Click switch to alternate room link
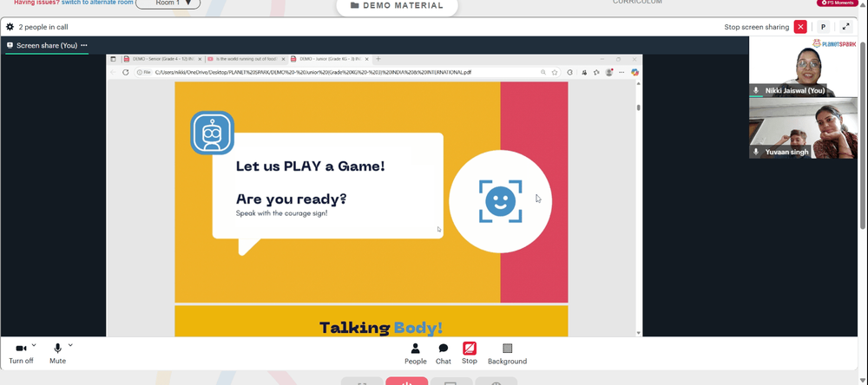 tap(97, 3)
